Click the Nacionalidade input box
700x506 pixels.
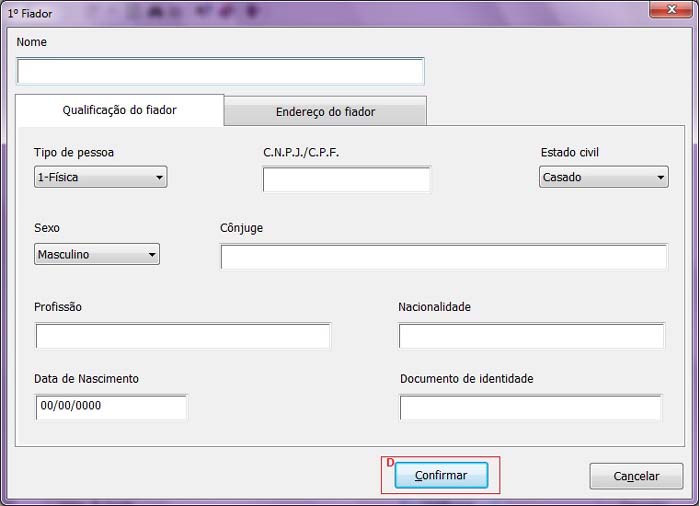point(531,337)
